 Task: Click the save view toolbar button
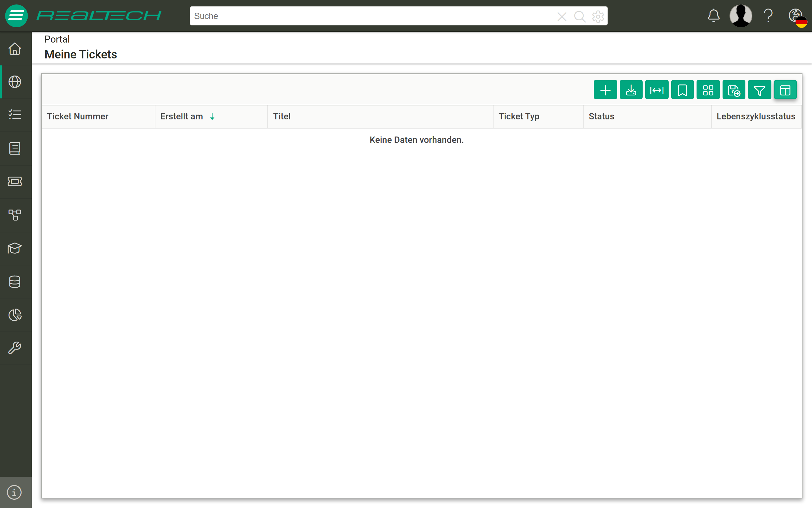734,90
